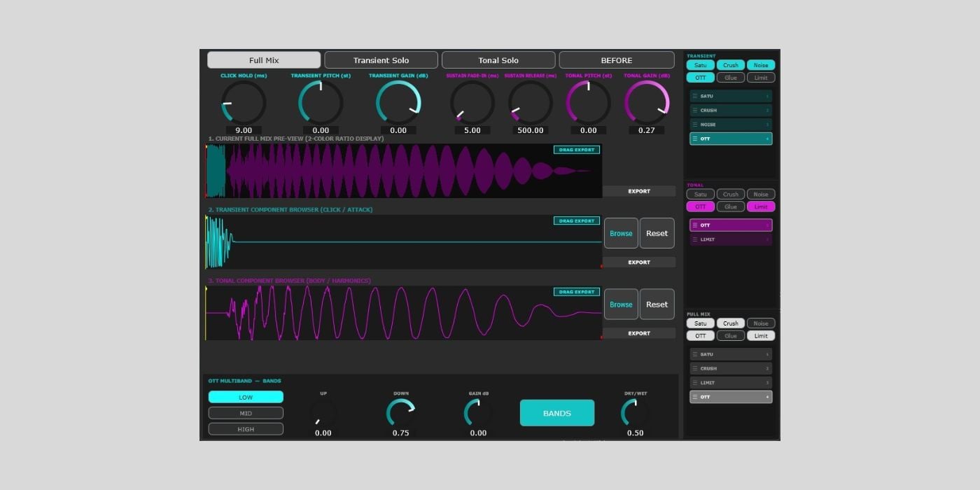Image resolution: width=980 pixels, height=490 pixels.
Task: Click the Sustain Fade-In knob
Action: click(472, 103)
